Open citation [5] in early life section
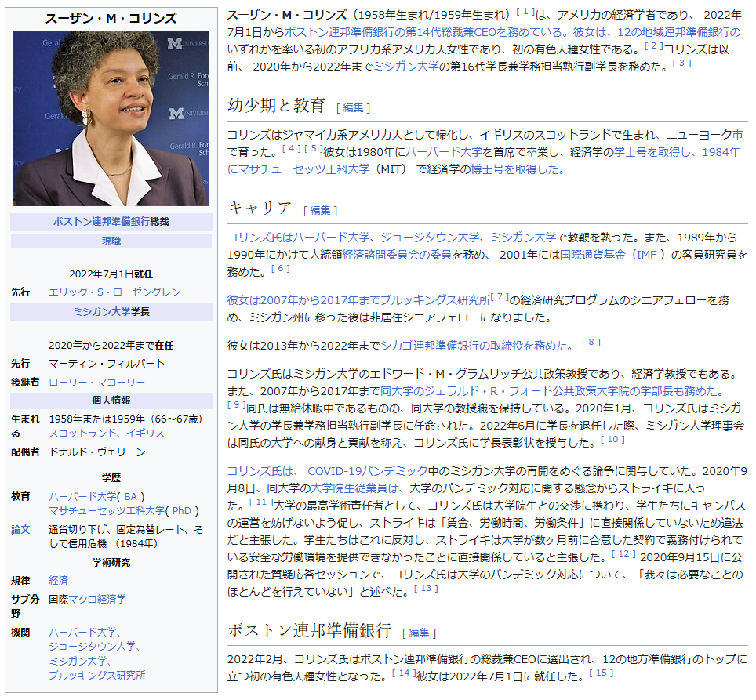The image size is (756, 700). point(314,149)
